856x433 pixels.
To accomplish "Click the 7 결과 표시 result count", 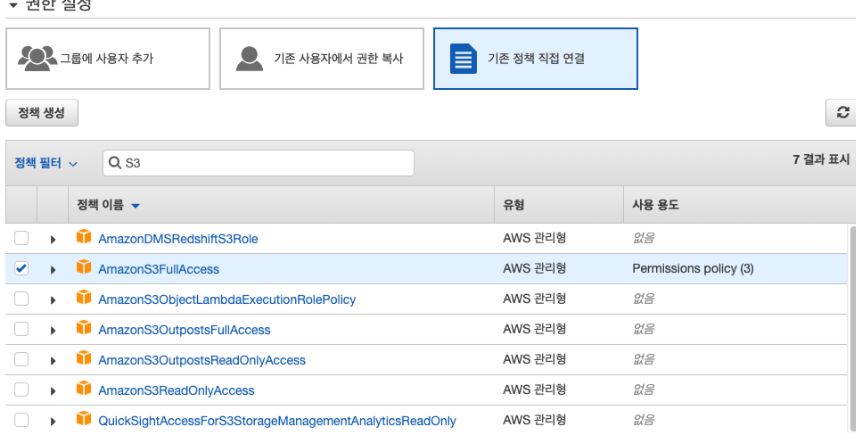I will click(821, 159).
